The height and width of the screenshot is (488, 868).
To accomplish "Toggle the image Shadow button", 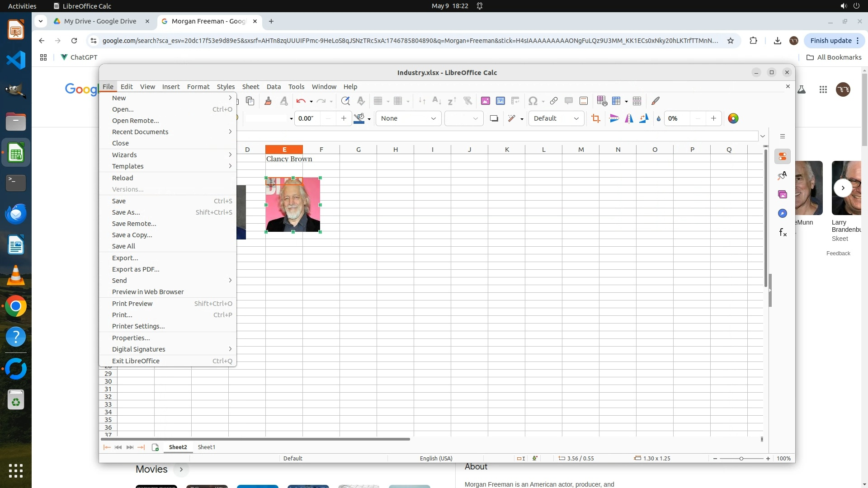I will tap(494, 118).
